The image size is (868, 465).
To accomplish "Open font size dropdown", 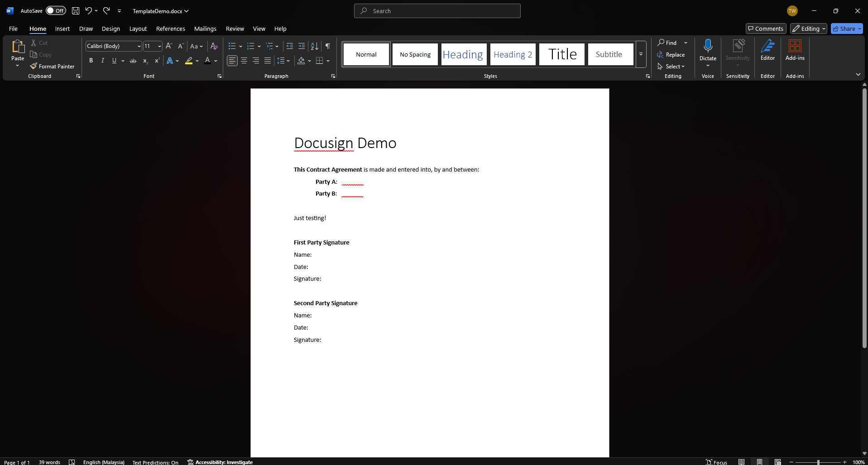I will pyautogui.click(x=159, y=46).
